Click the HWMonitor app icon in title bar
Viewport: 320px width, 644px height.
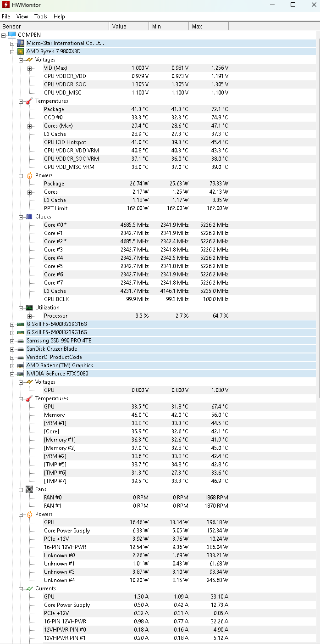tap(6, 5)
